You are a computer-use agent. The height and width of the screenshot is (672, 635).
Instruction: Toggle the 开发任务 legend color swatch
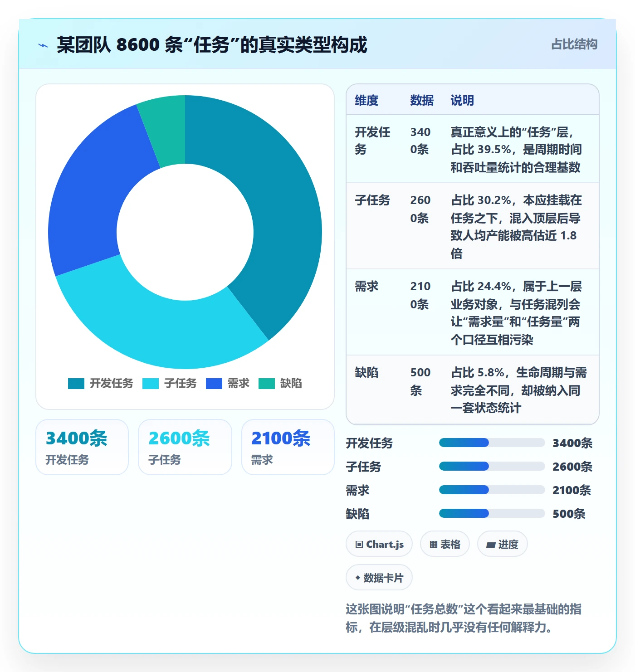(x=76, y=384)
